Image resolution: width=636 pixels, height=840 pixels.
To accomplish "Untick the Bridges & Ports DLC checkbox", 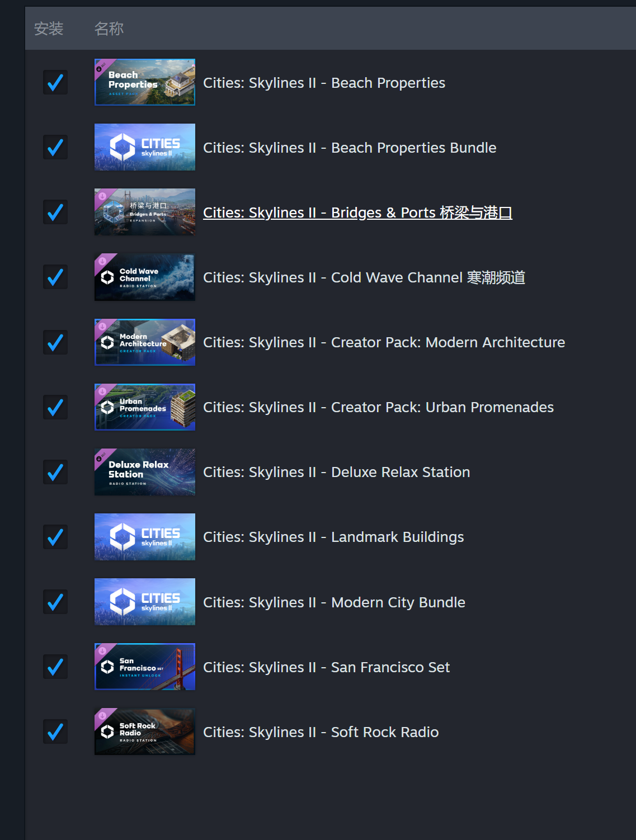I will pyautogui.click(x=55, y=212).
